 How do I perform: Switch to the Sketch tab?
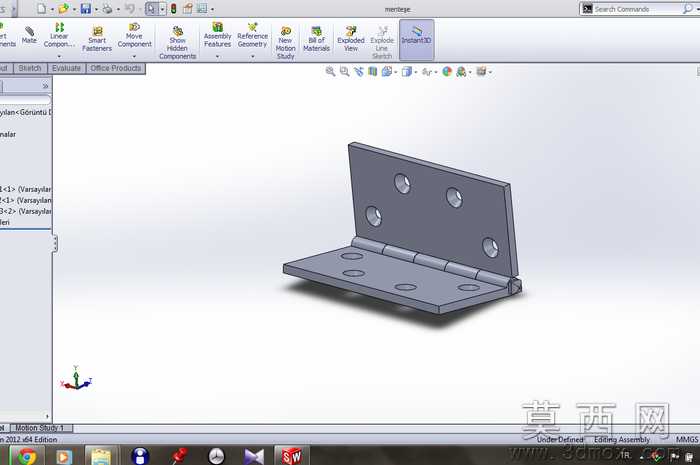pyautogui.click(x=30, y=68)
